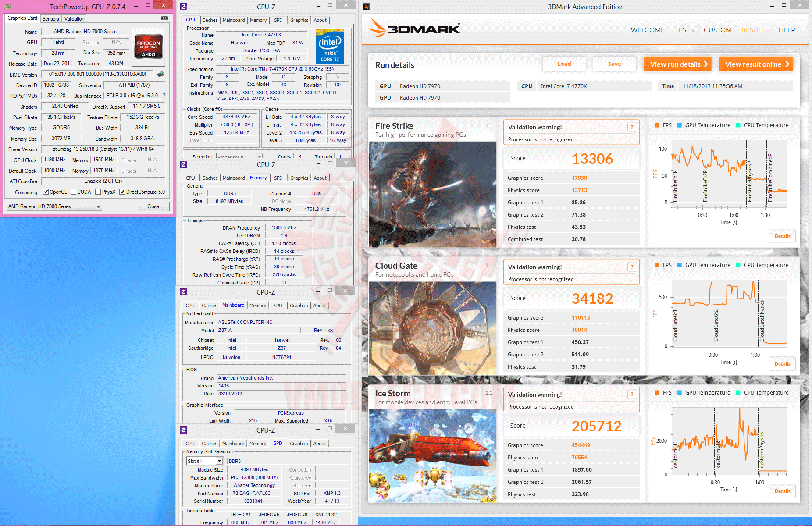Click the Fire Strike score 13306
The image size is (812, 526).
592,159
